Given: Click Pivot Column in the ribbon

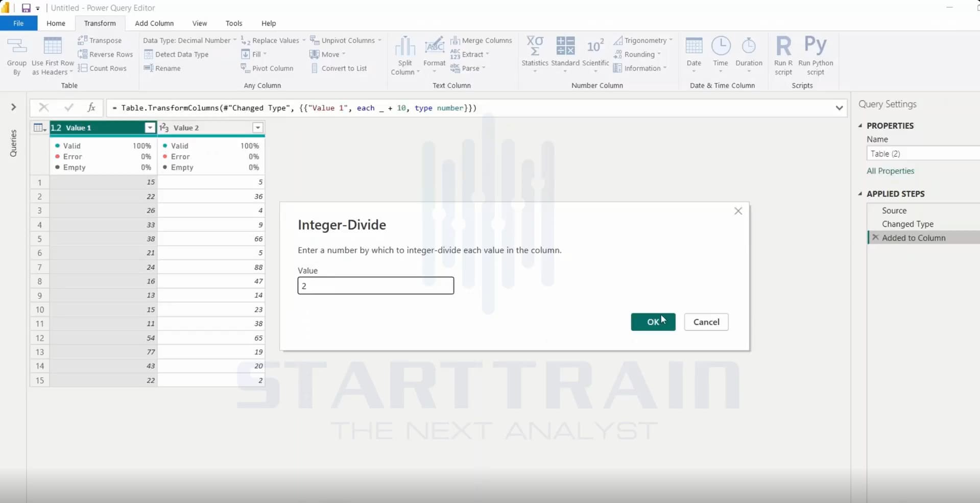Looking at the screenshot, I should click(x=267, y=68).
